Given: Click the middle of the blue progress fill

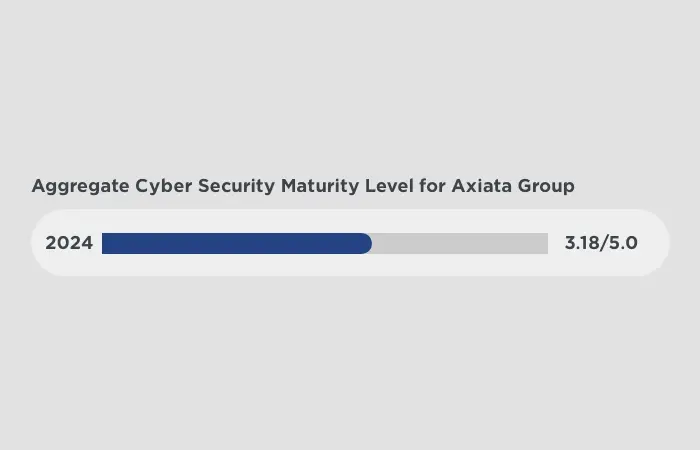Looking at the screenshot, I should click(x=237, y=243).
